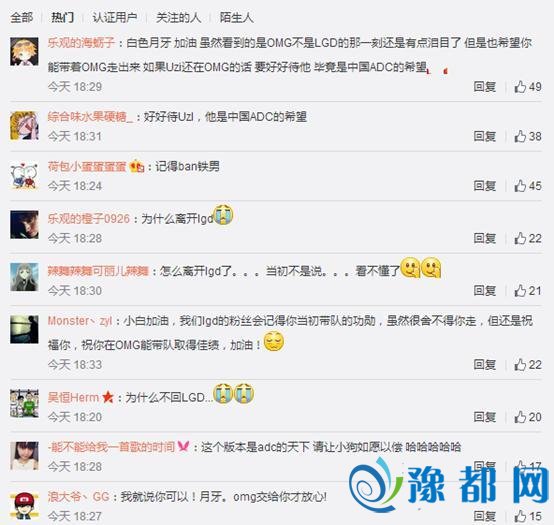
Task: Show the 关注的人 comments tab
Action: [x=178, y=17]
